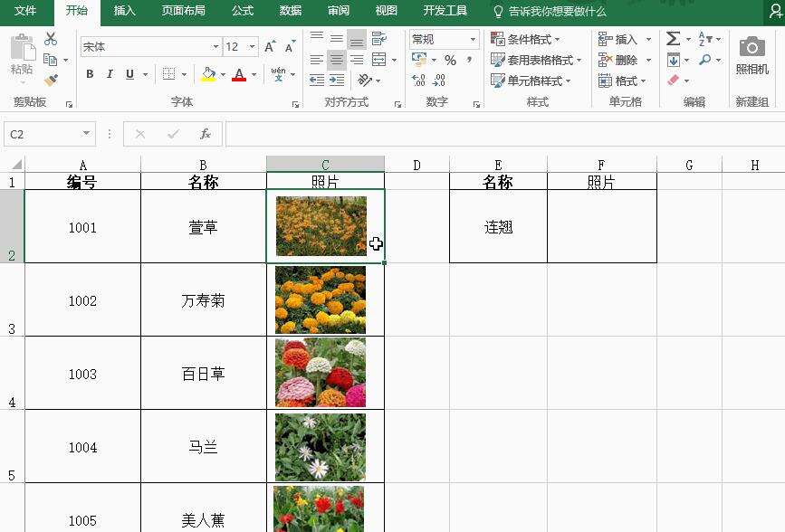Click the Tell Me search box
The height and width of the screenshot is (532, 785).
pos(550,11)
